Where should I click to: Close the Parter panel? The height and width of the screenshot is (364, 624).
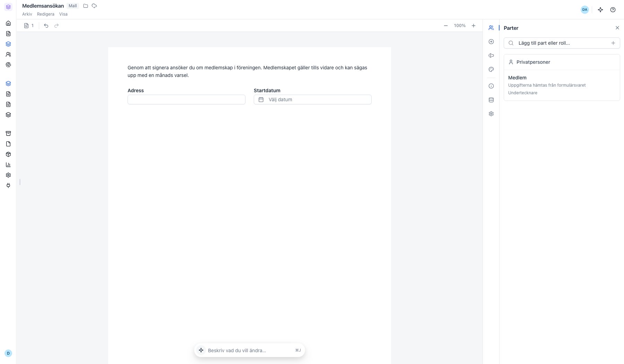pyautogui.click(x=617, y=28)
